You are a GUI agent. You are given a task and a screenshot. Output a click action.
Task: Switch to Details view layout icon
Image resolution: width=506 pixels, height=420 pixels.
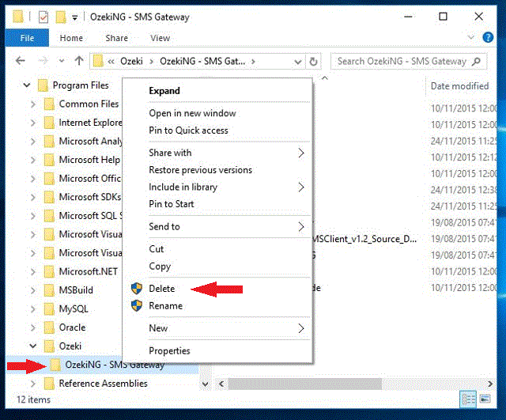tap(469, 400)
